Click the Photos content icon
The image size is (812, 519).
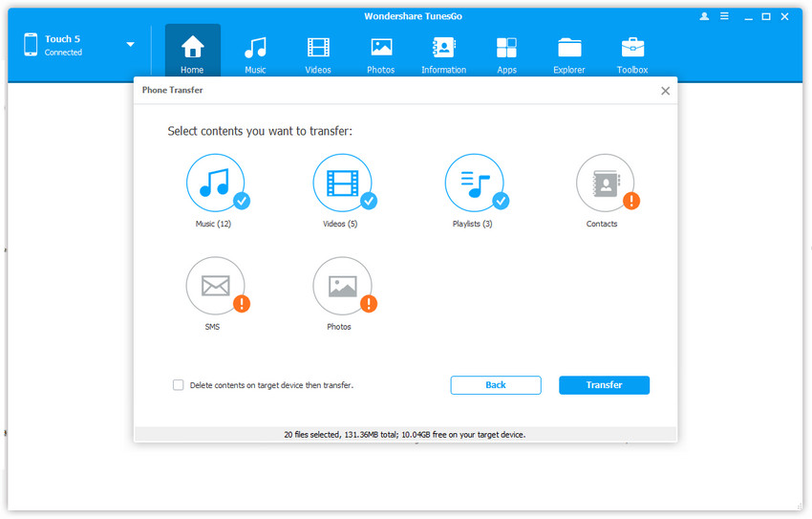(x=341, y=286)
